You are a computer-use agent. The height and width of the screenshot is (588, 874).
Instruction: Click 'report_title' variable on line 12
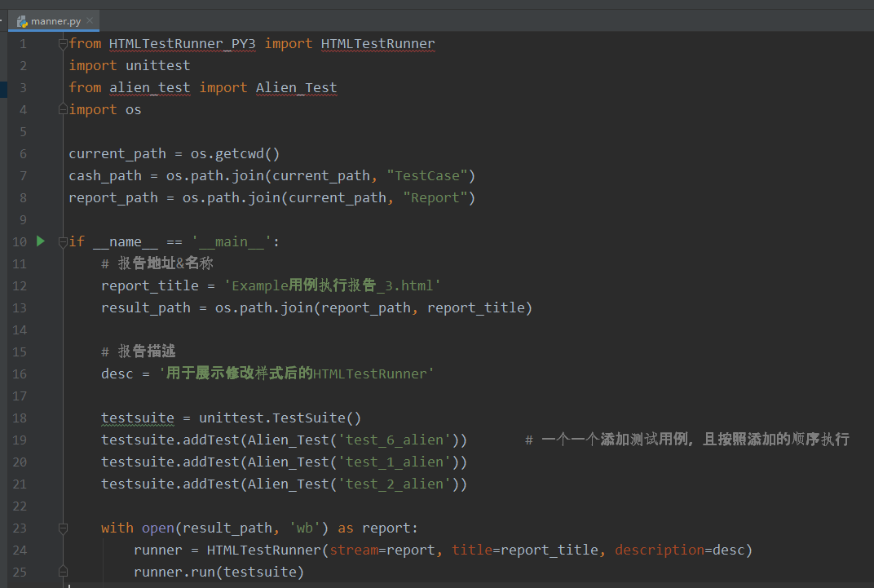click(x=150, y=286)
